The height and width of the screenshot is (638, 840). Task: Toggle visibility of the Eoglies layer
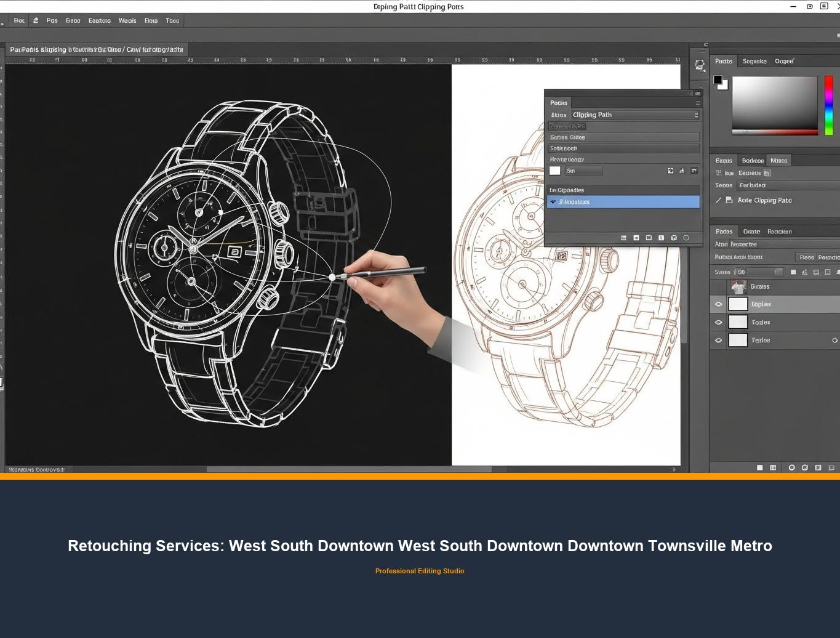tap(718, 304)
